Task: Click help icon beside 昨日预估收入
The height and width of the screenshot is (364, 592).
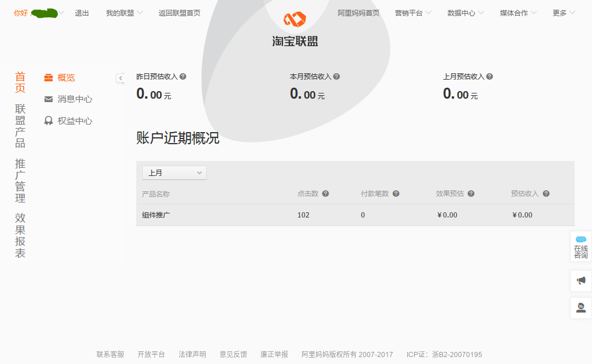Action: point(183,77)
